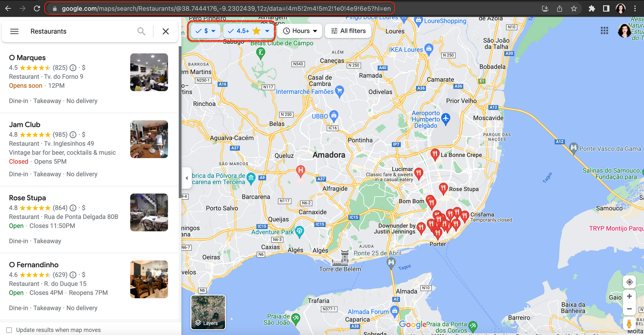Image resolution: width=644 pixels, height=335 pixels.
Task: Collapse the side results panel arrow
Action: [x=186, y=178]
